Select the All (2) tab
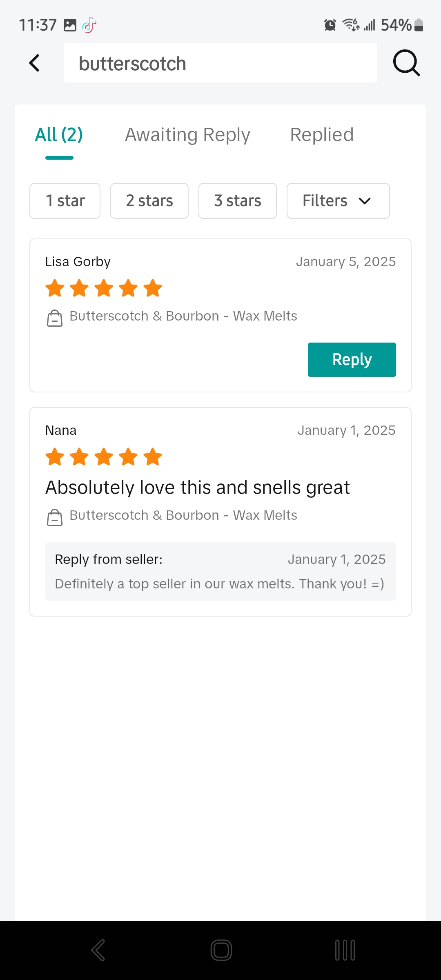441x980 pixels. (59, 135)
